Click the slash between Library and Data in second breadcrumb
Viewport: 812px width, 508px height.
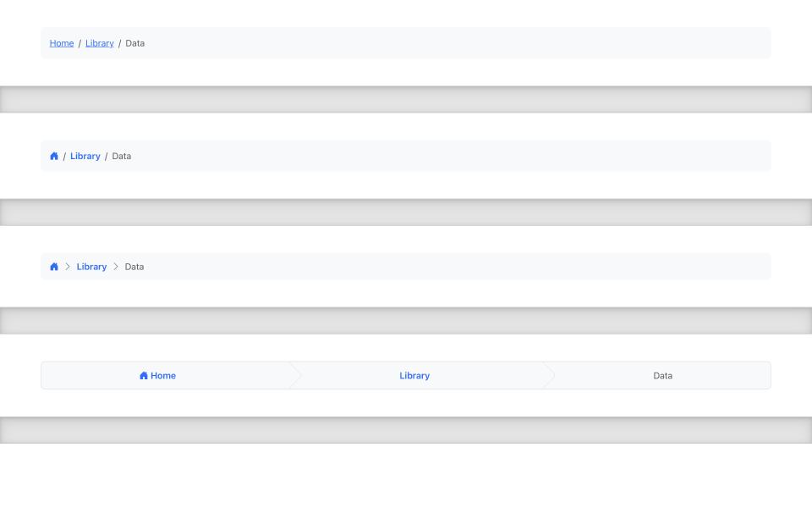click(106, 156)
